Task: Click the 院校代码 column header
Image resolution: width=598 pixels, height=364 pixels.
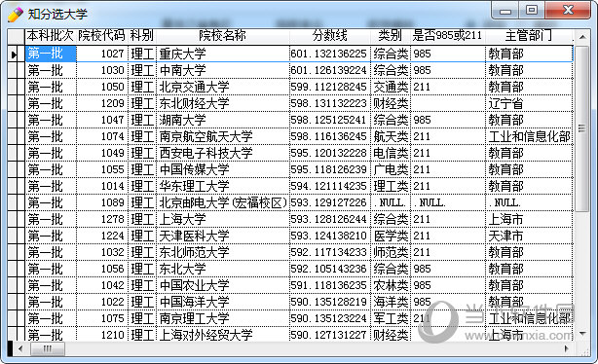Action: 102,36
